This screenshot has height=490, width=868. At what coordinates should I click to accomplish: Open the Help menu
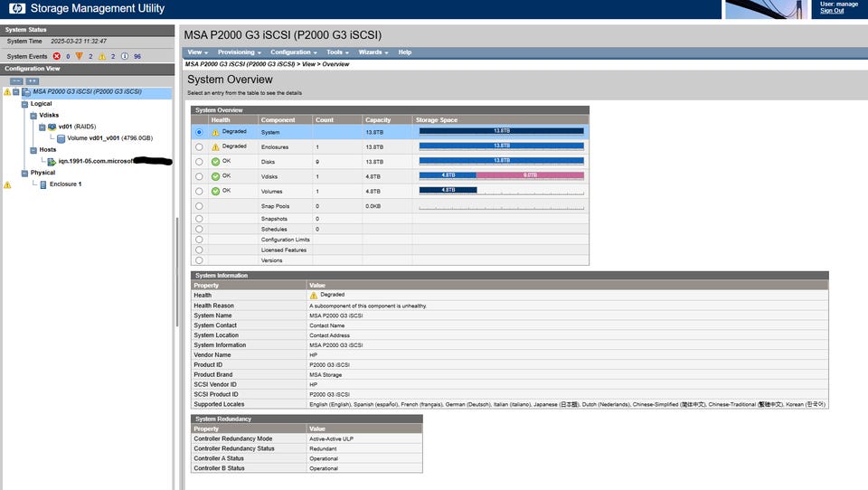pyautogui.click(x=405, y=52)
